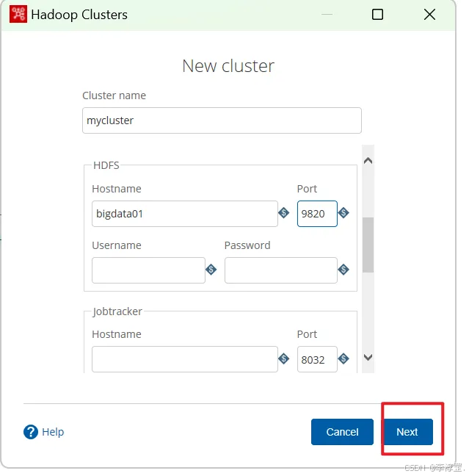Click the vertical scrollbar thumb
Image resolution: width=469 pixels, height=476 pixels.
[368, 245]
